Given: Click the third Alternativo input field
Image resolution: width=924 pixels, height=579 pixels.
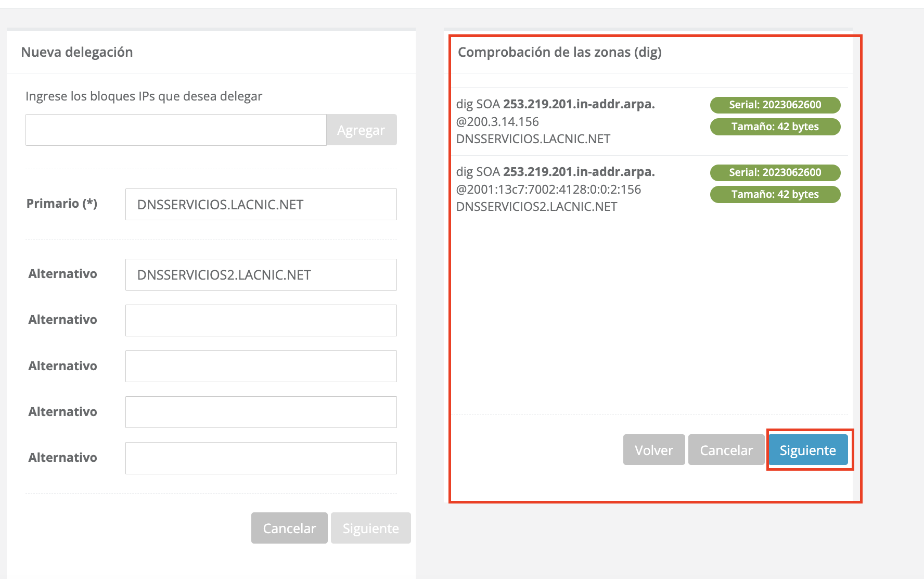Looking at the screenshot, I should [261, 367].
